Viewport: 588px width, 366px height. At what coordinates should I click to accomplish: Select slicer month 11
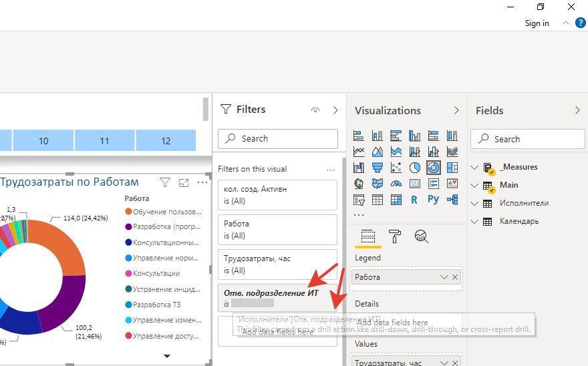[105, 141]
